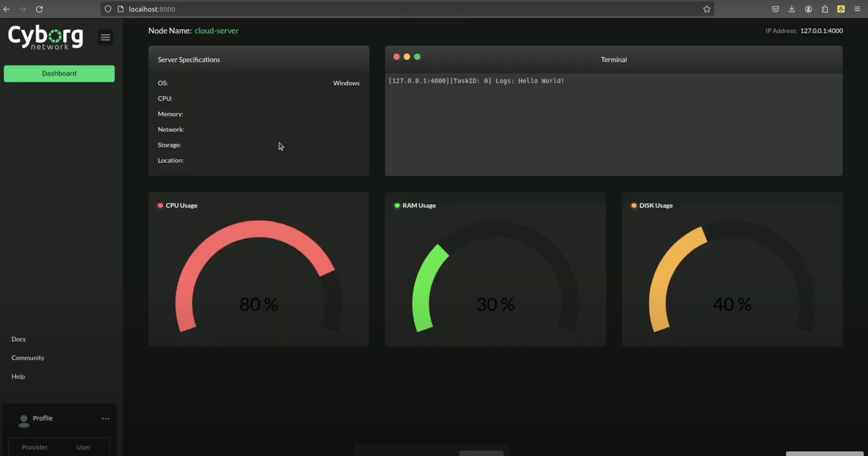Open Firefox account icon in toolbar

click(x=808, y=9)
